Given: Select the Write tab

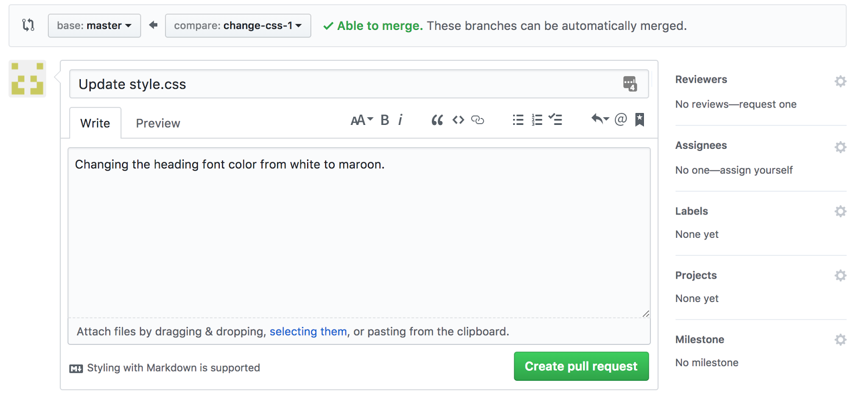Looking at the screenshot, I should click(95, 123).
